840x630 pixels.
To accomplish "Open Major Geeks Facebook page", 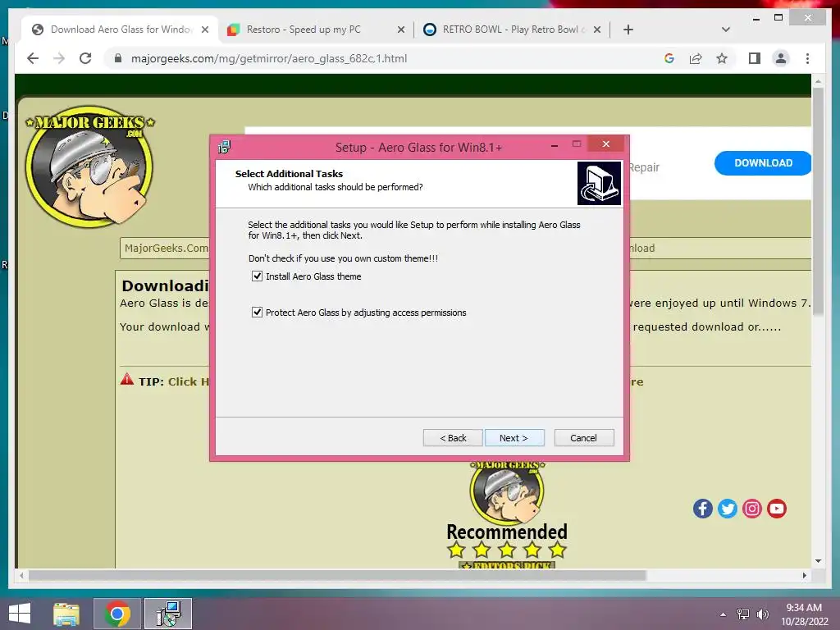I will (x=702, y=509).
